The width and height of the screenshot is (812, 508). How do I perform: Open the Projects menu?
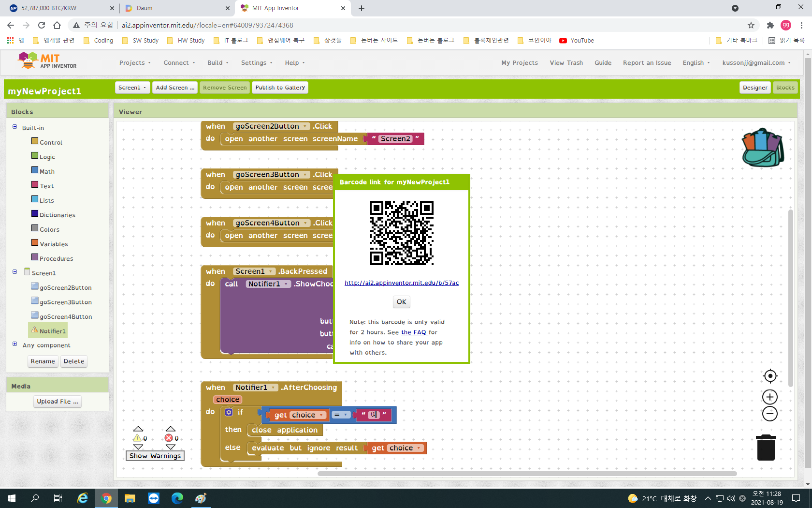[x=135, y=63]
